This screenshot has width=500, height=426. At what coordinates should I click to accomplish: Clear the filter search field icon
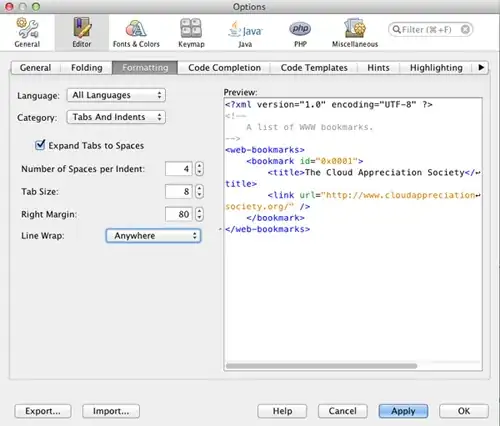(x=465, y=30)
